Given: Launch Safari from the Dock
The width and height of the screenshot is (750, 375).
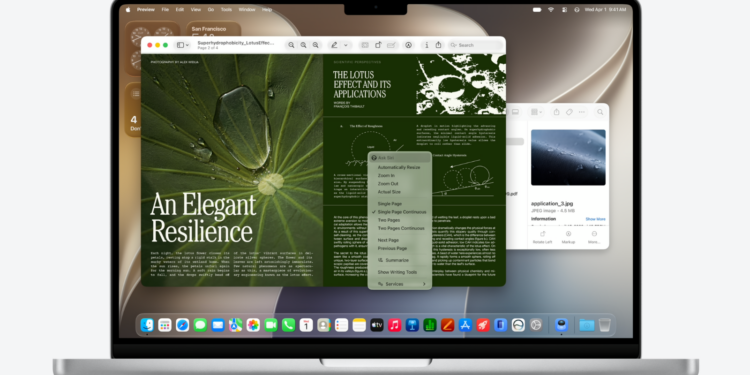Looking at the screenshot, I should (x=182, y=325).
